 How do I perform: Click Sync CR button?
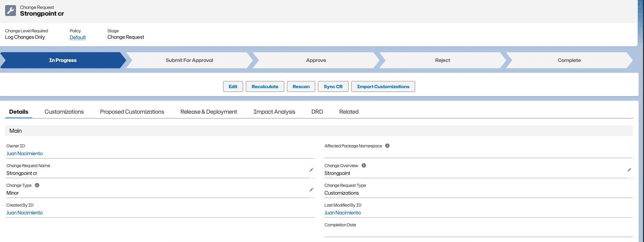pyautogui.click(x=333, y=86)
